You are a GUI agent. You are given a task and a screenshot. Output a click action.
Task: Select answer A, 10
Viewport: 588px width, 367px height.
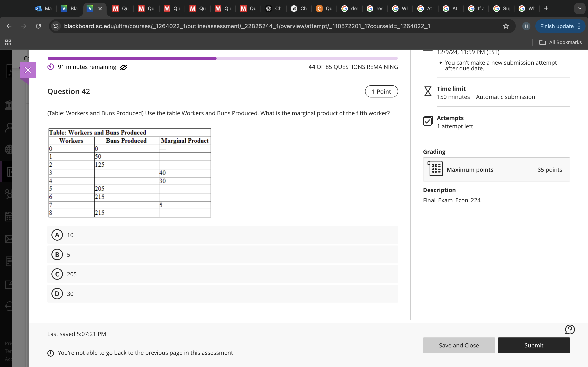coord(57,235)
